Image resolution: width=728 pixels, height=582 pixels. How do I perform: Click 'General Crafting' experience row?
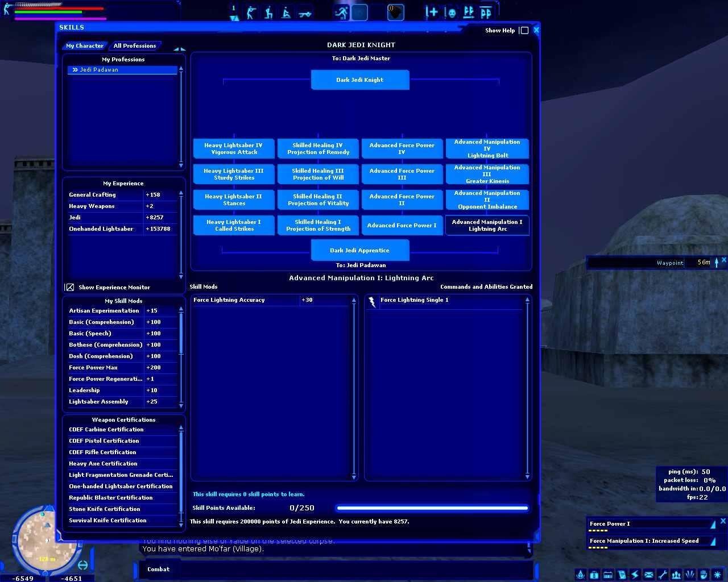pos(122,195)
